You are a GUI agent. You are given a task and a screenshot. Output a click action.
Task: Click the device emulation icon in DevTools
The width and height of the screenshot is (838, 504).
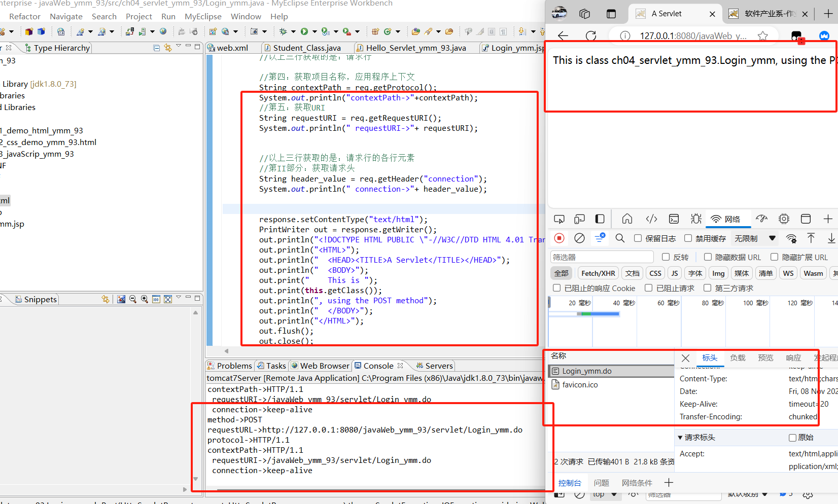(579, 219)
